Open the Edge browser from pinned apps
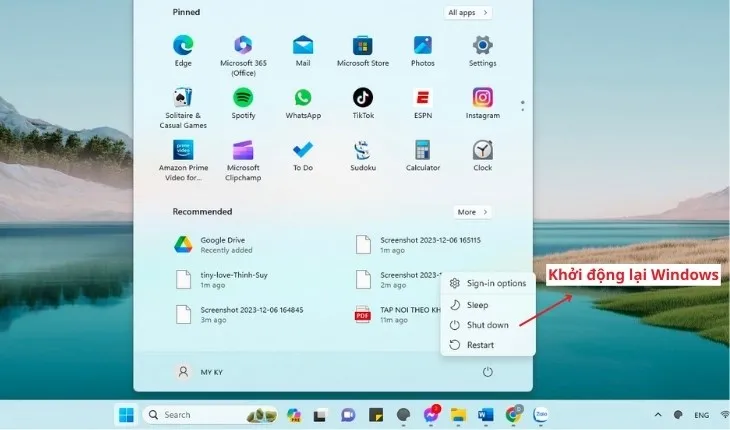730x430 pixels. 183,47
